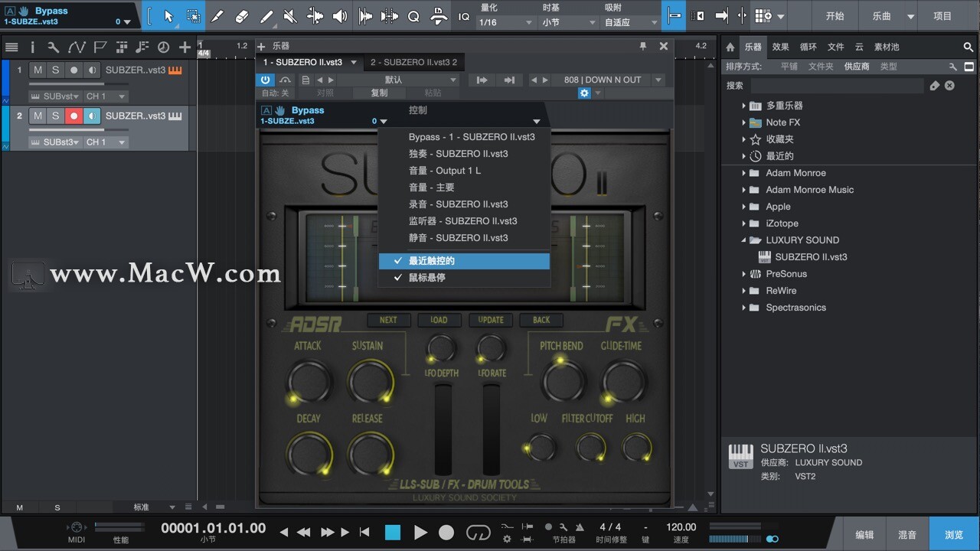Click the BACK button in SUBZERO
Viewport: 980px width, 551px height.
pyautogui.click(x=541, y=320)
